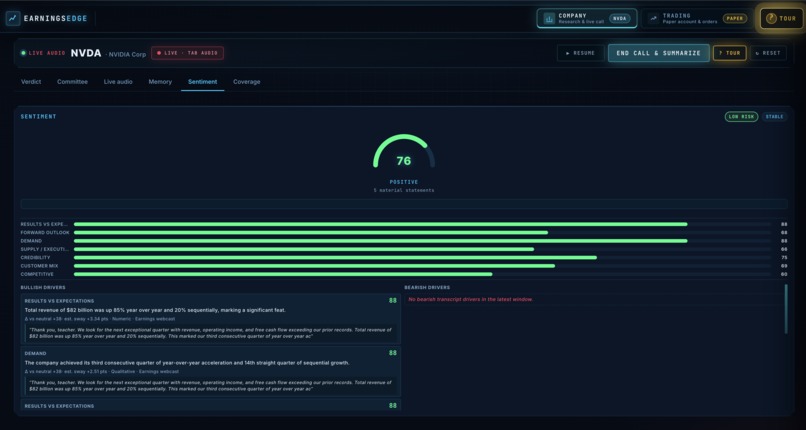806x430 pixels.
Task: Click the Forward Outlook score bar
Action: click(423, 233)
